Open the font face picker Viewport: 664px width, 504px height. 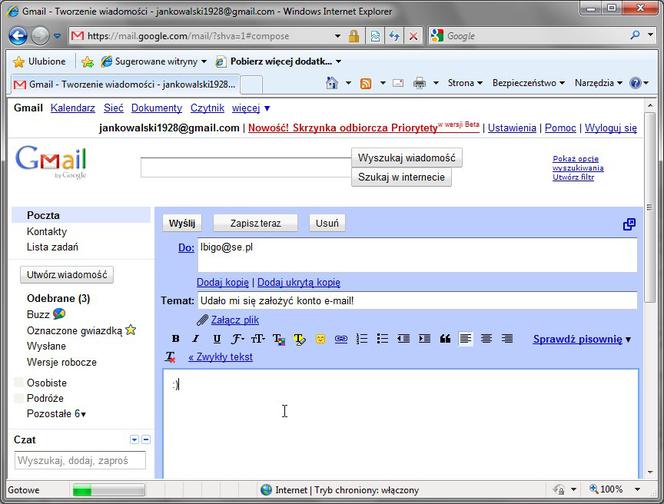(x=237, y=339)
